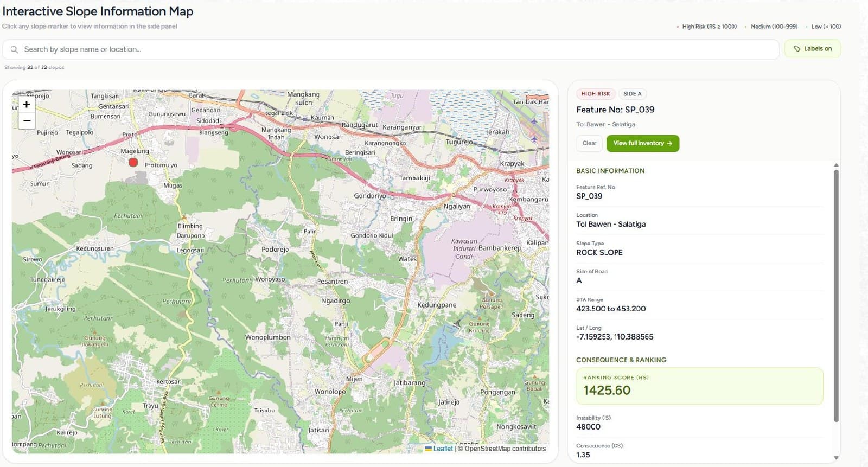Click the search magnifier icon
Image resolution: width=868 pixels, height=467 pixels.
click(x=15, y=49)
